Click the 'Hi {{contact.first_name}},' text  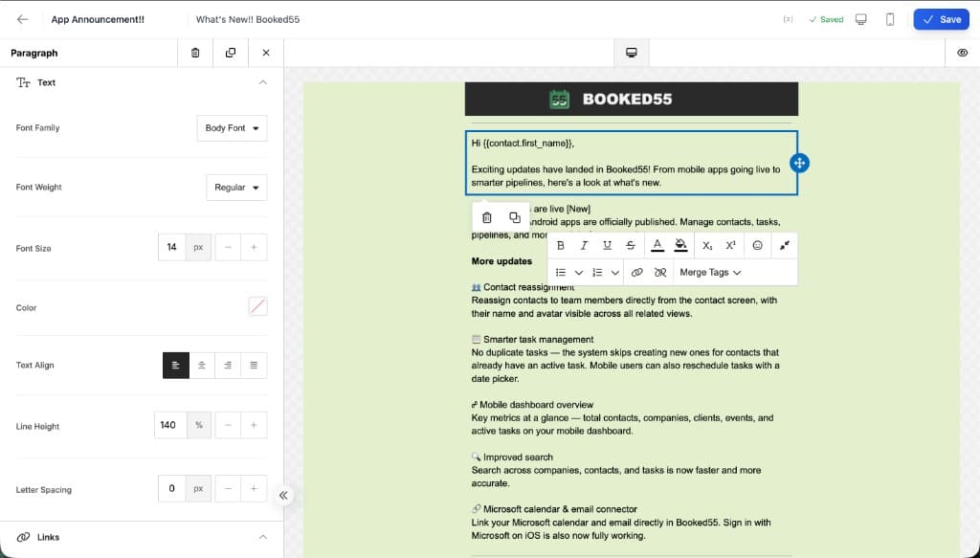(x=523, y=144)
